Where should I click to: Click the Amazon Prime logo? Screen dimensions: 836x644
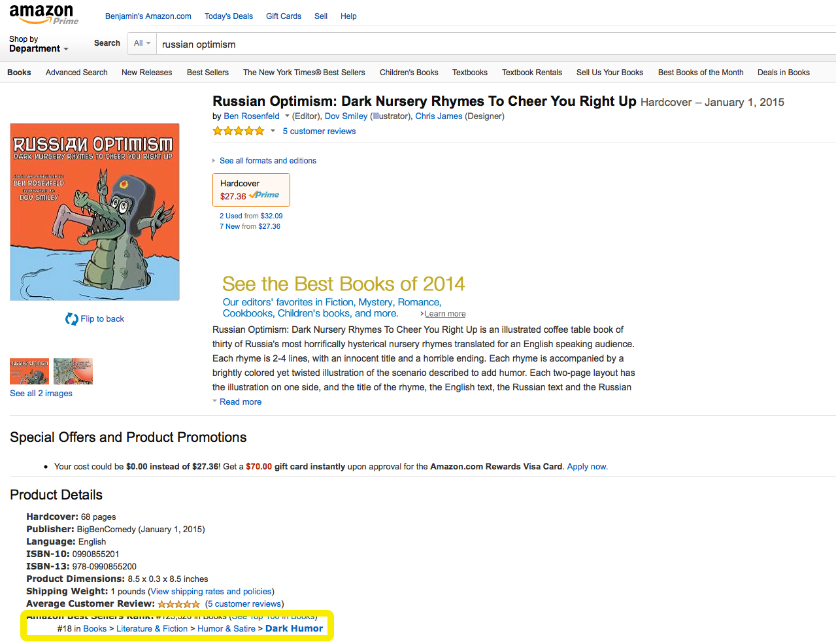43,14
